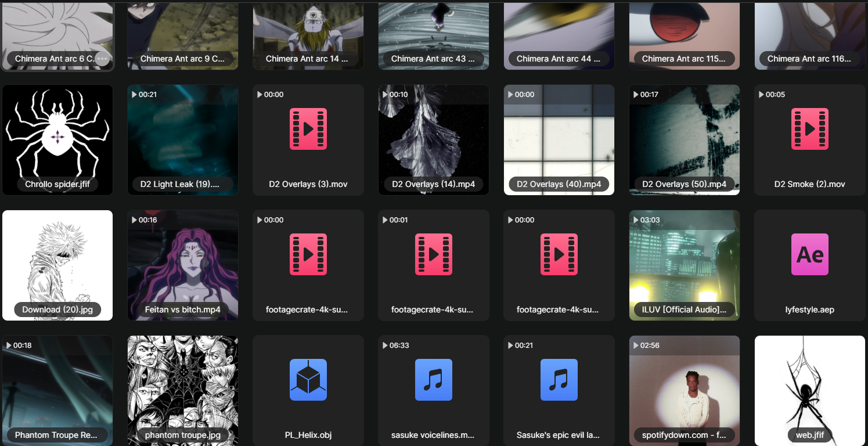Select the D2 Overlays (40).mp4 thumbnail
Image resolution: width=868 pixels, height=446 pixels.
pos(559,140)
